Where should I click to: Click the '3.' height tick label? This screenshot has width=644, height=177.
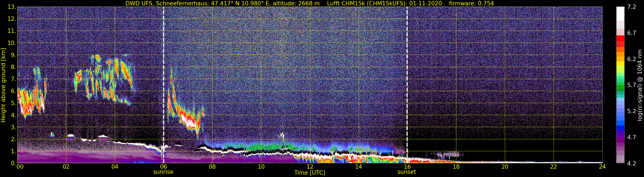click(13, 127)
